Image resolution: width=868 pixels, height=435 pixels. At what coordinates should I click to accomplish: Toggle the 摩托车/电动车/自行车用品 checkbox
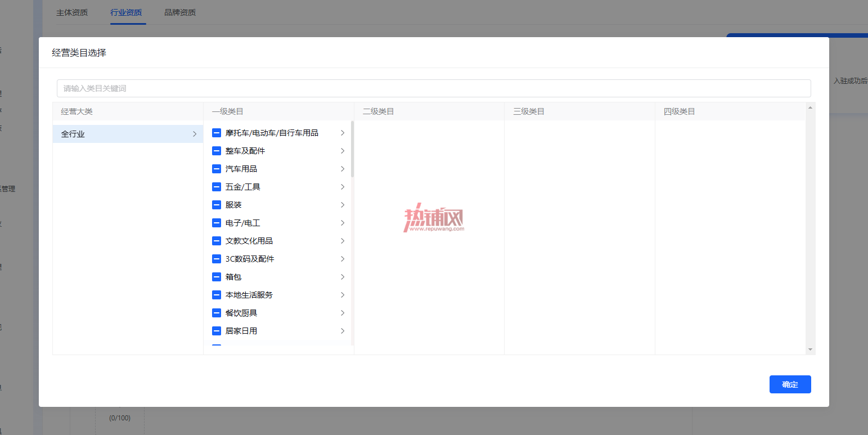(x=217, y=133)
